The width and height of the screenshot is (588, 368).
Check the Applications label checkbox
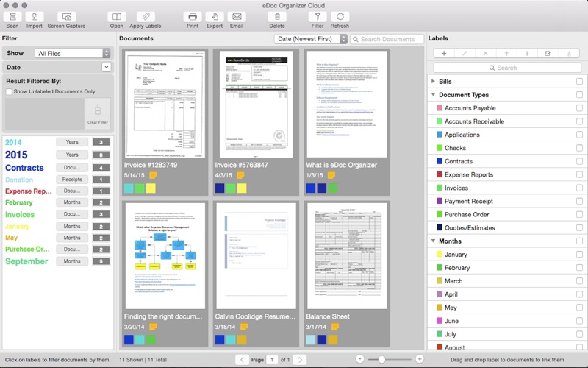coord(579,135)
